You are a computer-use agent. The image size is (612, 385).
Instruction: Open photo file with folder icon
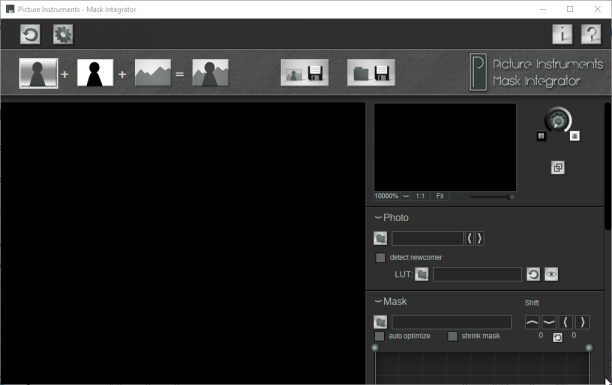click(x=380, y=238)
